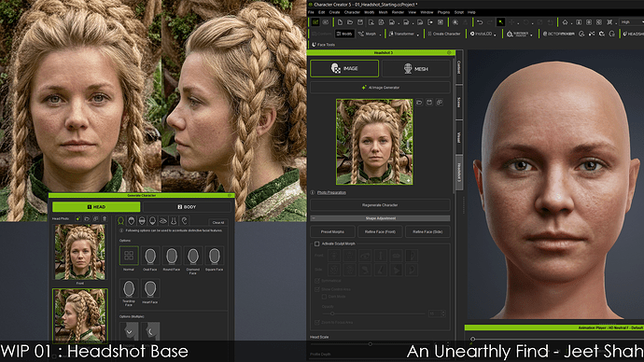This screenshot has width=644, height=362.
Task: Choose the Heart Face option
Action: [150, 288]
